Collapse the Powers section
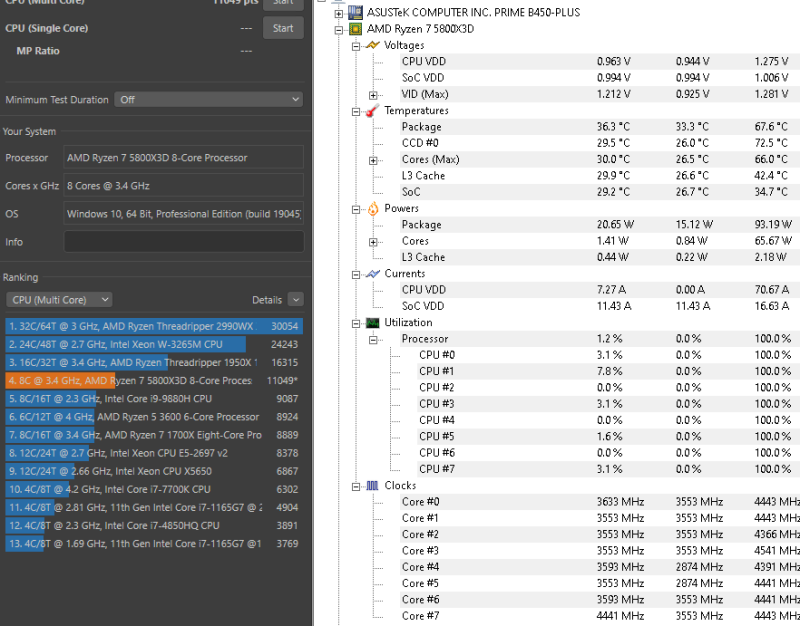Screen dimensions: 800x626 tap(356, 210)
